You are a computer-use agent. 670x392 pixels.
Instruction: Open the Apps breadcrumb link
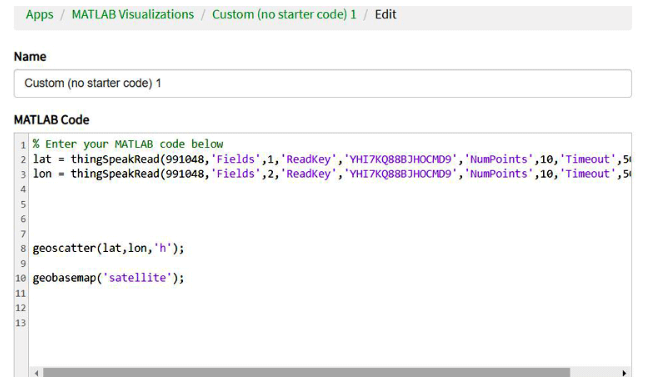pyautogui.click(x=39, y=15)
